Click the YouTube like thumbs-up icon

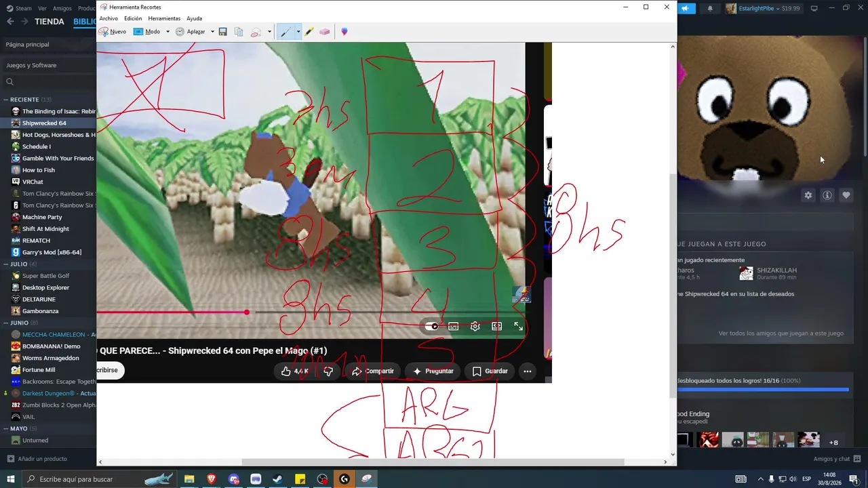(286, 371)
